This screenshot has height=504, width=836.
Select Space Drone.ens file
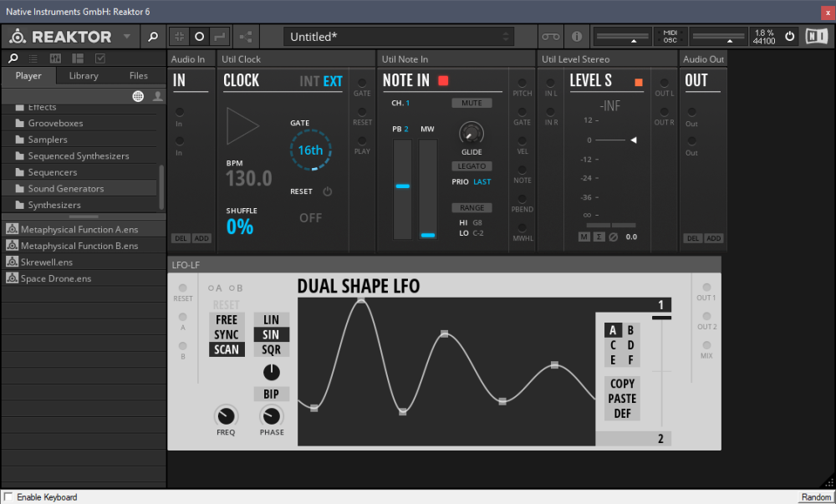[84, 278]
